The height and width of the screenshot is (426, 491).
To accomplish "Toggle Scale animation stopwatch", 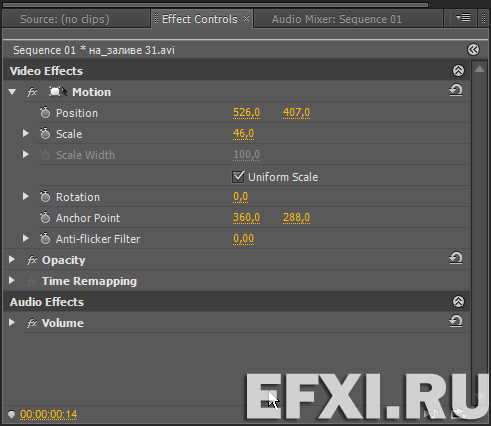I will pos(45,134).
